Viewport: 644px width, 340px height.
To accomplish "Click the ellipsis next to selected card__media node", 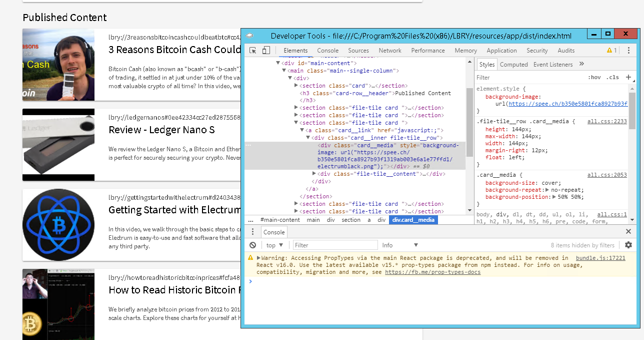I will coord(248,146).
